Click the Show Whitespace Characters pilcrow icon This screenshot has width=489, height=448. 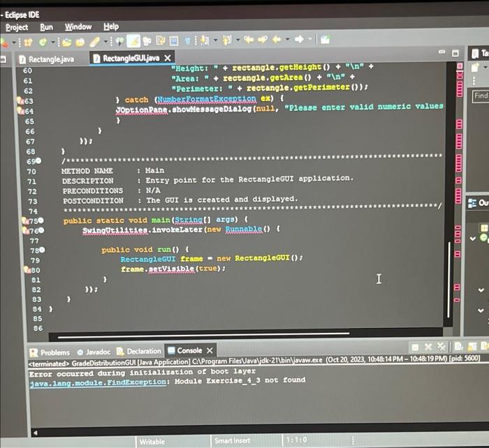click(187, 40)
